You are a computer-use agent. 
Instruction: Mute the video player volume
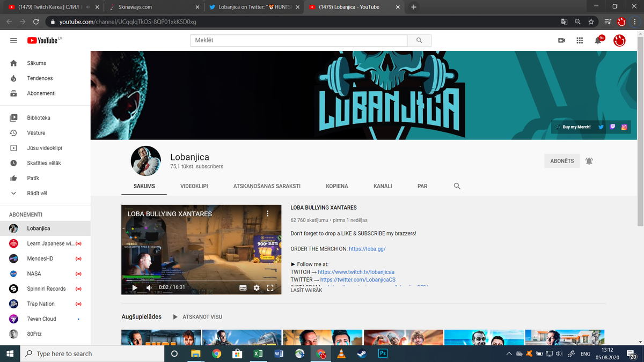[x=149, y=287]
